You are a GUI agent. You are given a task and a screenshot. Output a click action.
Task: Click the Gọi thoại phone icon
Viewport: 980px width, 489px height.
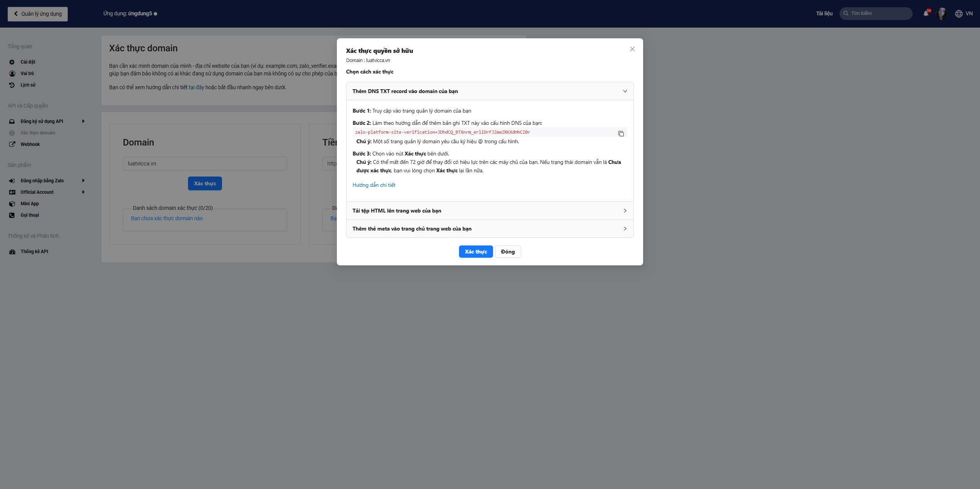tap(12, 215)
